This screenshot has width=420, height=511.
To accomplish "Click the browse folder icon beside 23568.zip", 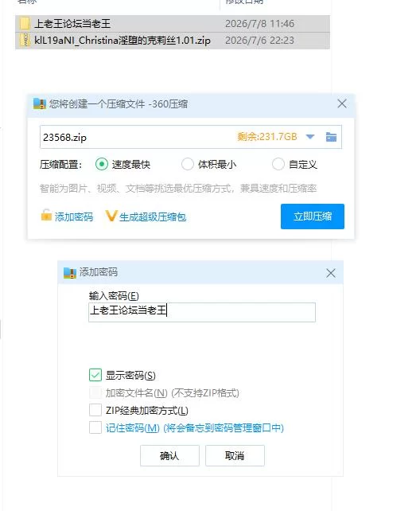I will [331, 137].
